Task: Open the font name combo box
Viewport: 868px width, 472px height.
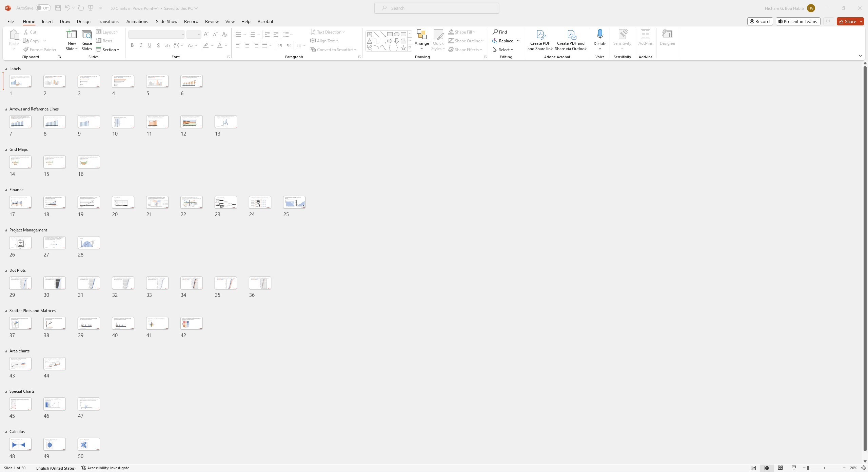Action: 156,35
